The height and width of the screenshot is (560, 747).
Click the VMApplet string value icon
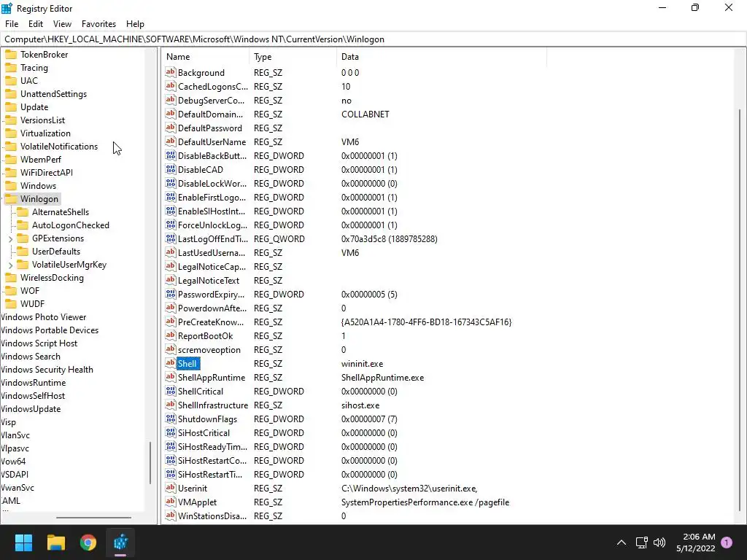click(171, 502)
